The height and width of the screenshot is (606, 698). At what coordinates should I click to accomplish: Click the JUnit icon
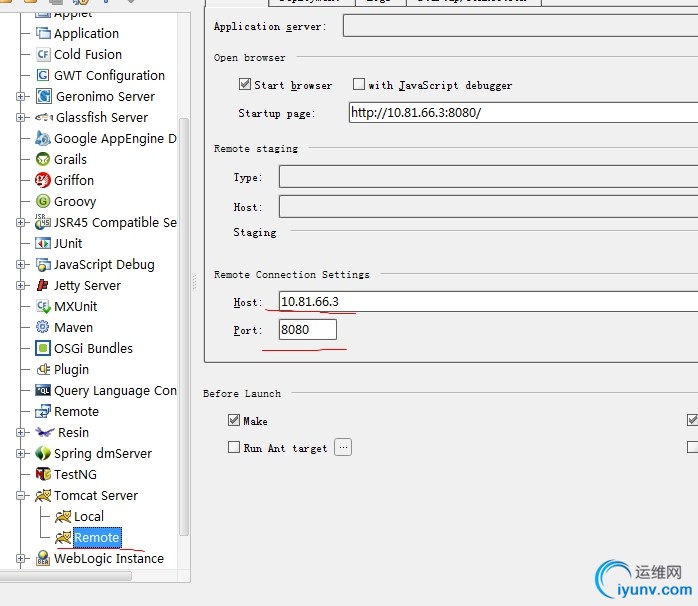pyautogui.click(x=43, y=243)
